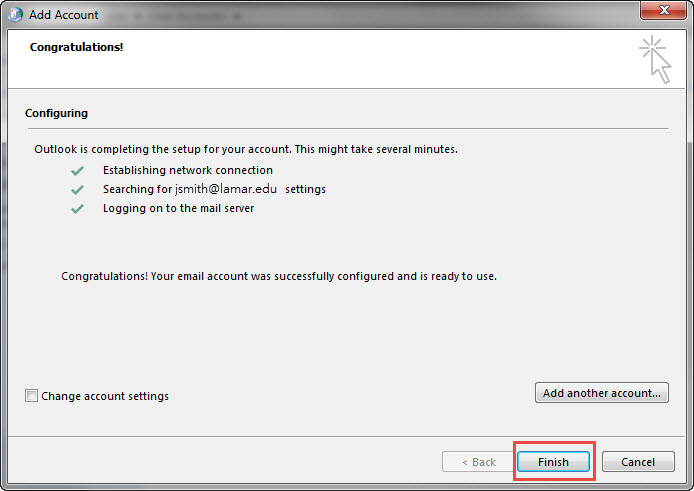Viewport: 694px width, 491px height.
Task: Click the Outlook is completing the setup message
Action: point(245,149)
